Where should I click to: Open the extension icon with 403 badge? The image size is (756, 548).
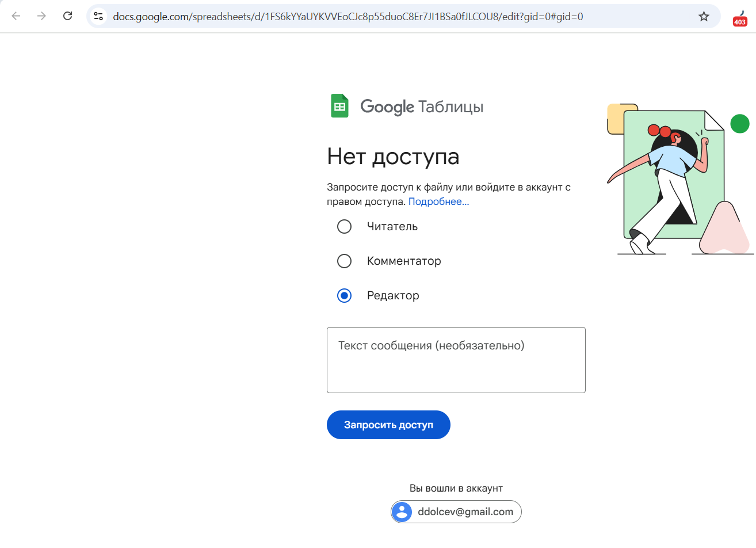[x=740, y=18]
